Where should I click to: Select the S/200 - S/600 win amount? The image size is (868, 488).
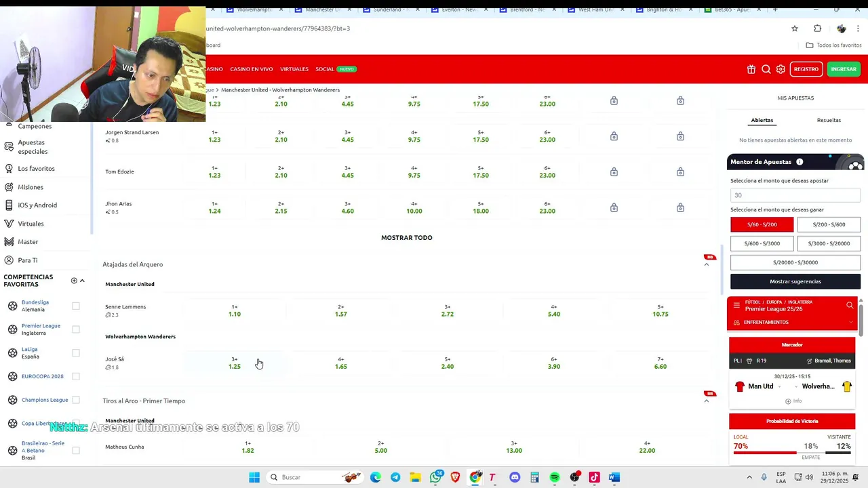[x=829, y=224]
